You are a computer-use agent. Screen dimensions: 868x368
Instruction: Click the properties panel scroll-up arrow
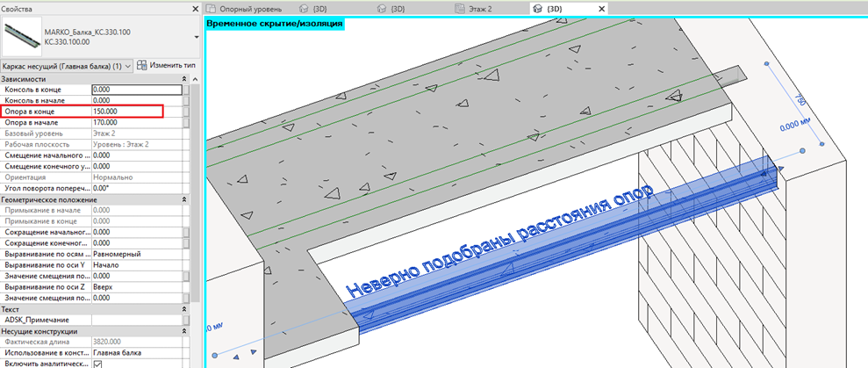point(197,80)
